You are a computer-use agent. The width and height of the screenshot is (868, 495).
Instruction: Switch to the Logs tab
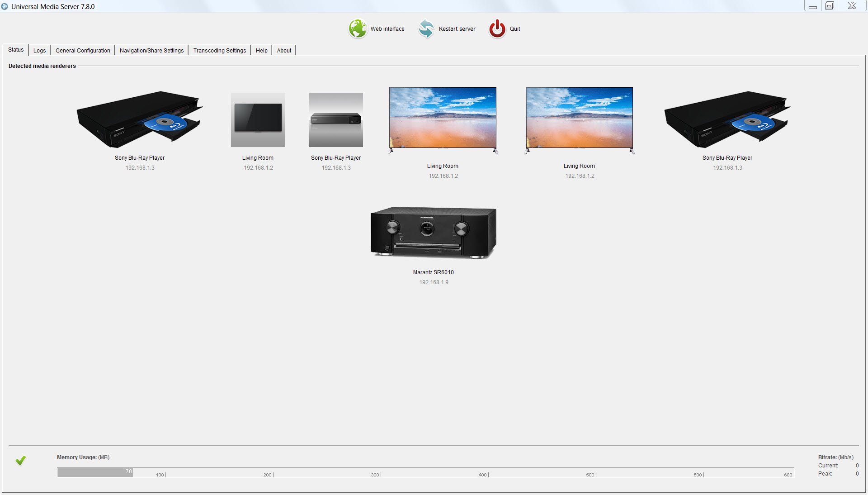tap(39, 51)
